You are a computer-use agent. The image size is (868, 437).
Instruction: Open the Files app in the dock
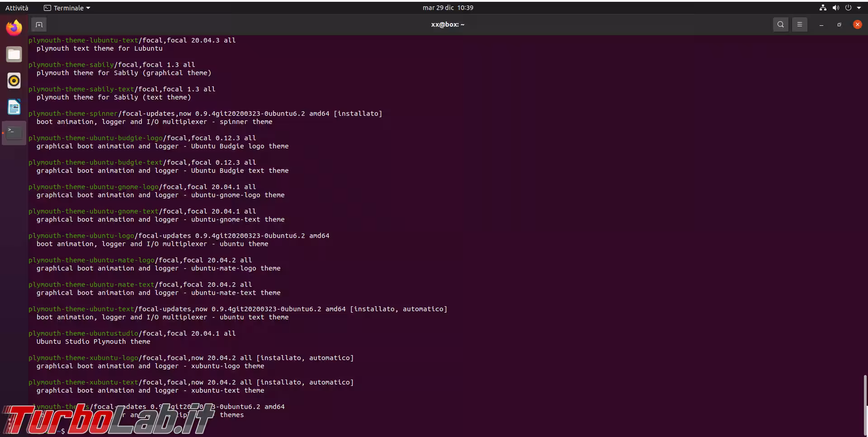pyautogui.click(x=14, y=54)
